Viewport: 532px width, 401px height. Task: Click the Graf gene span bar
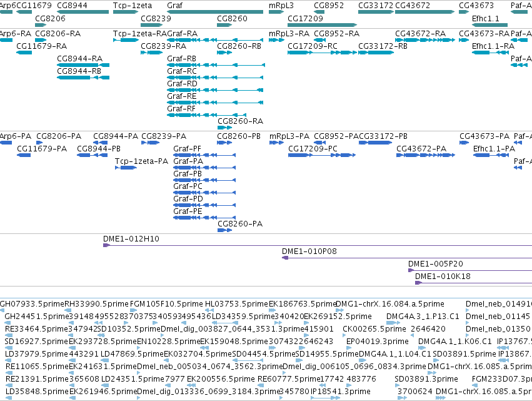pyautogui.click(x=215, y=12)
